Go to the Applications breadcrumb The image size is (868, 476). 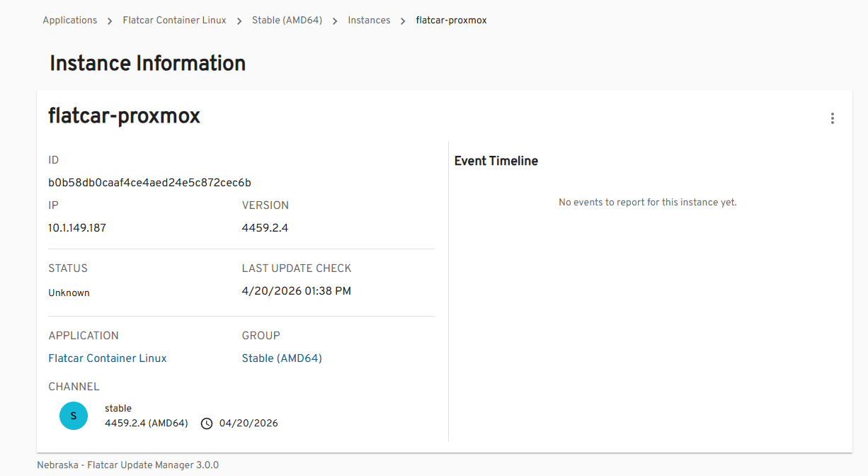(70, 21)
